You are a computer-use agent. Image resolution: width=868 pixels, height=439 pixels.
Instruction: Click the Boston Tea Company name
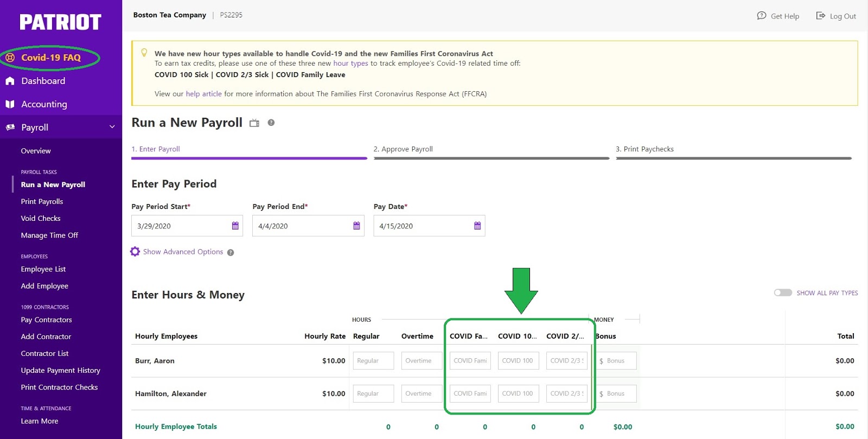tap(170, 15)
